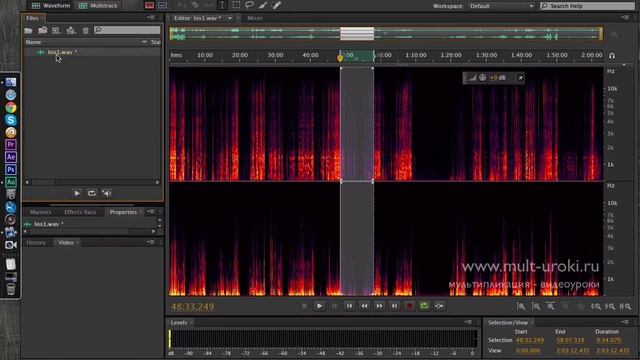
Task: Delete selected file with trash icon
Action: 85,31
